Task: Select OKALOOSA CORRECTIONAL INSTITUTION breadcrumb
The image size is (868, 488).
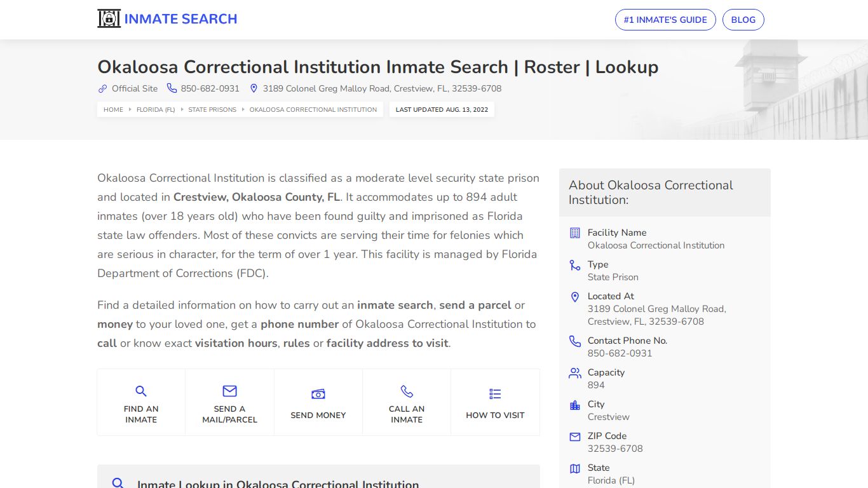Action: [x=313, y=109]
